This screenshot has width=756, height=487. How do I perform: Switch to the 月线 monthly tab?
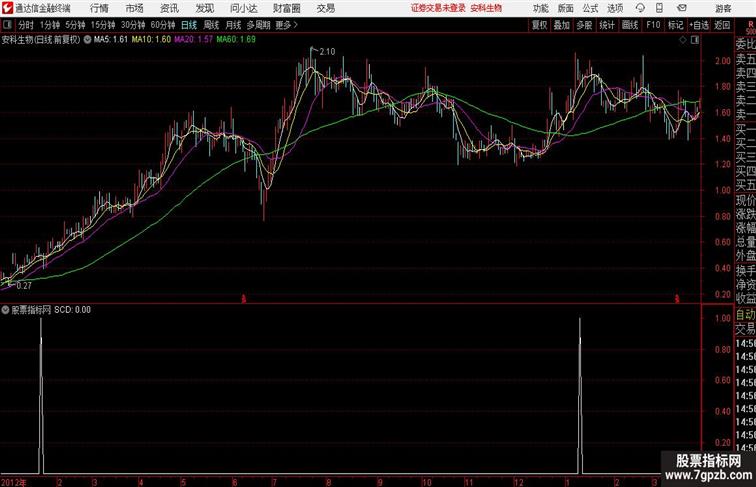point(233,25)
